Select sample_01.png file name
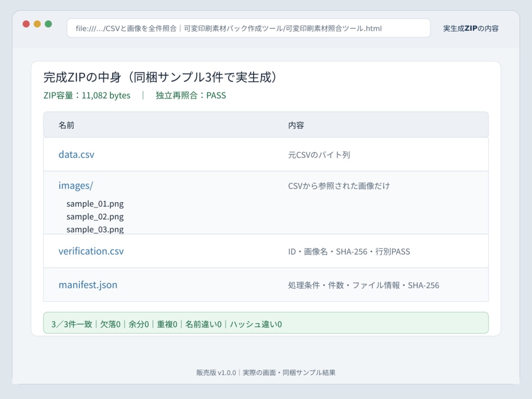 [x=95, y=204]
